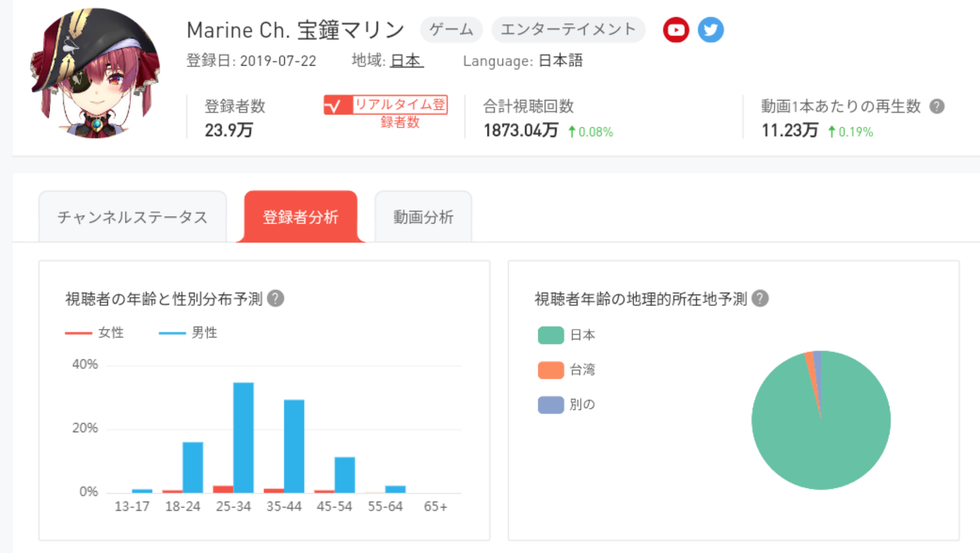
Task: Select the 登録者分析 tab
Action: point(301,217)
